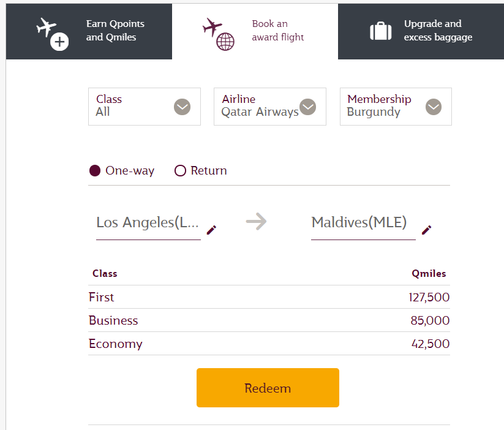Click the Class dropdown chevron circle
The height and width of the screenshot is (430, 504).
pos(182,107)
